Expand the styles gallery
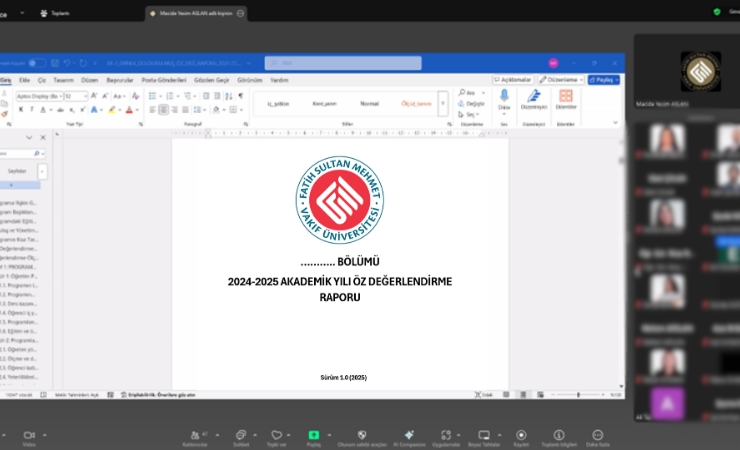 (443, 104)
